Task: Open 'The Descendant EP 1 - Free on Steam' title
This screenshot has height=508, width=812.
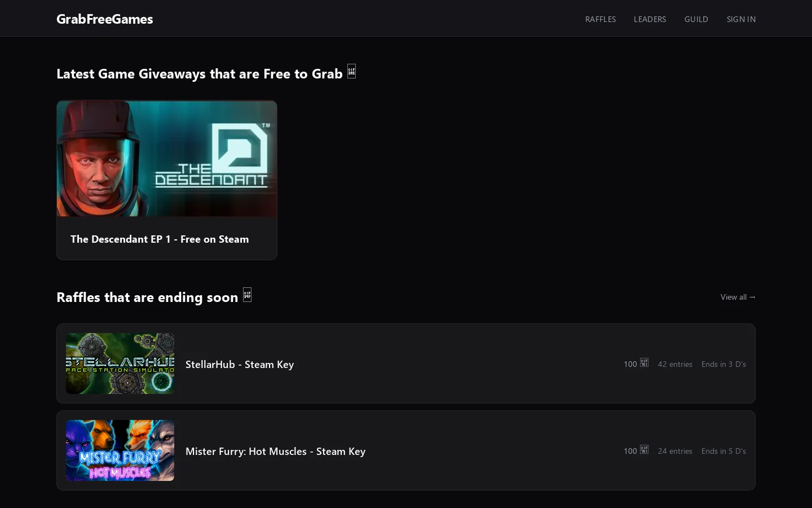Action: (x=160, y=239)
